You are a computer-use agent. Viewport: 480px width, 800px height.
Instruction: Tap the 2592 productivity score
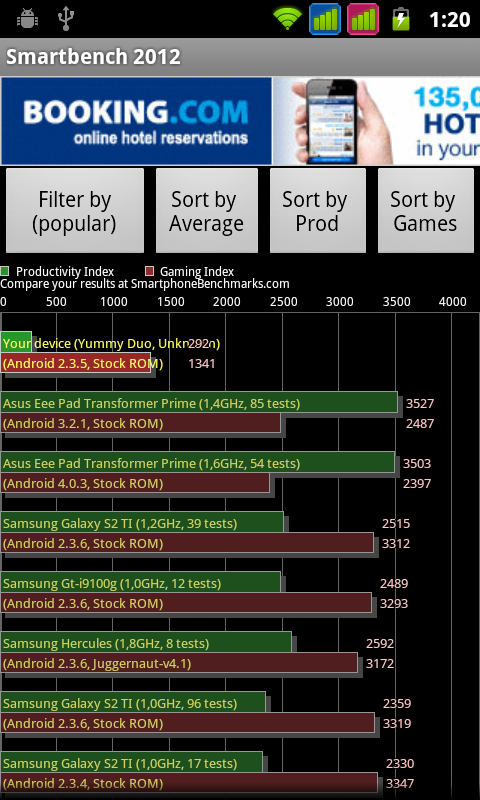pyautogui.click(x=380, y=644)
